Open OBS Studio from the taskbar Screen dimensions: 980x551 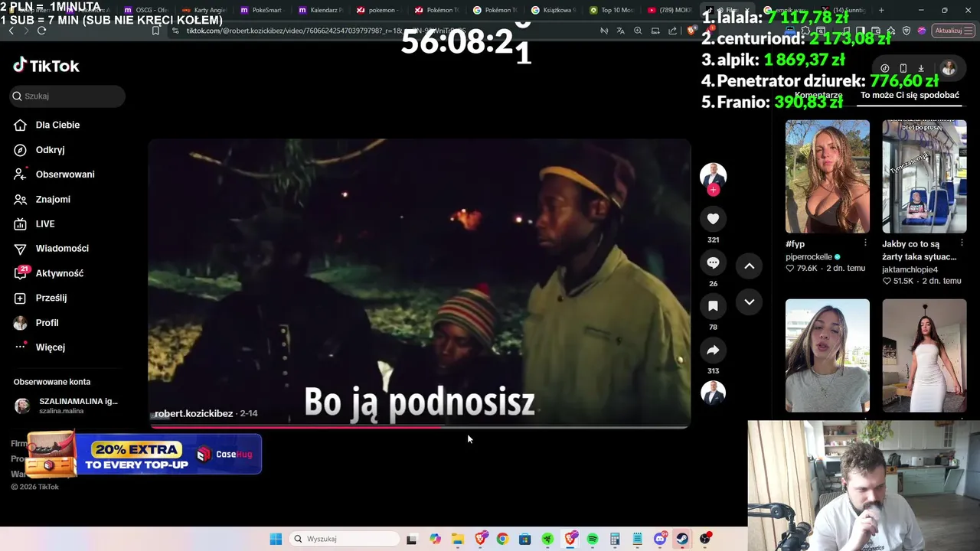pos(705,539)
